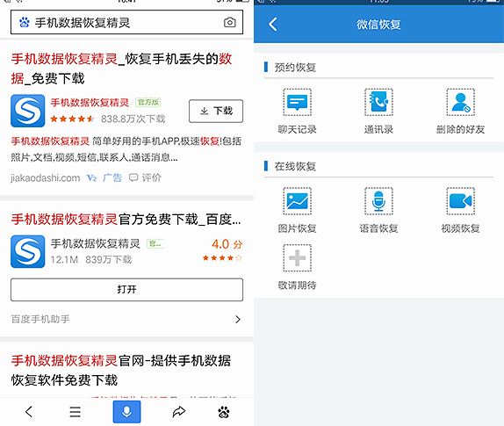Tap the camera icon in search bar

click(229, 23)
